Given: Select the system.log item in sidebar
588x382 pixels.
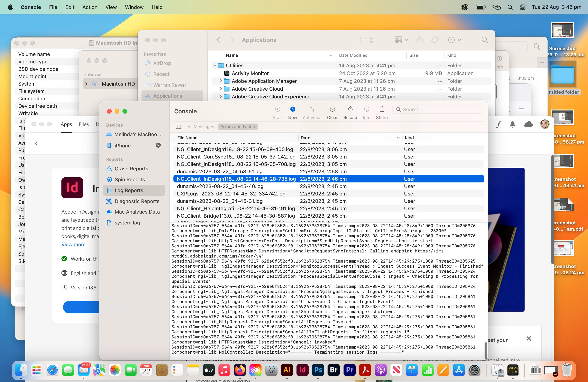Looking at the screenshot, I should click(127, 223).
